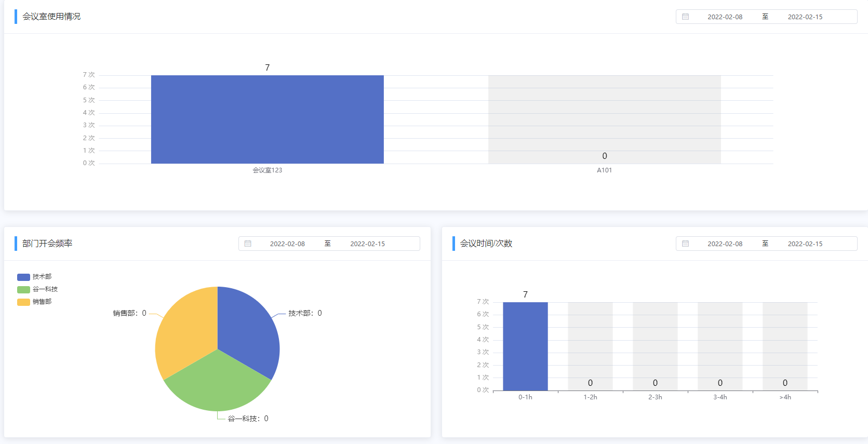Click the blue 会议室123 bar
The image size is (868, 444).
click(268, 119)
